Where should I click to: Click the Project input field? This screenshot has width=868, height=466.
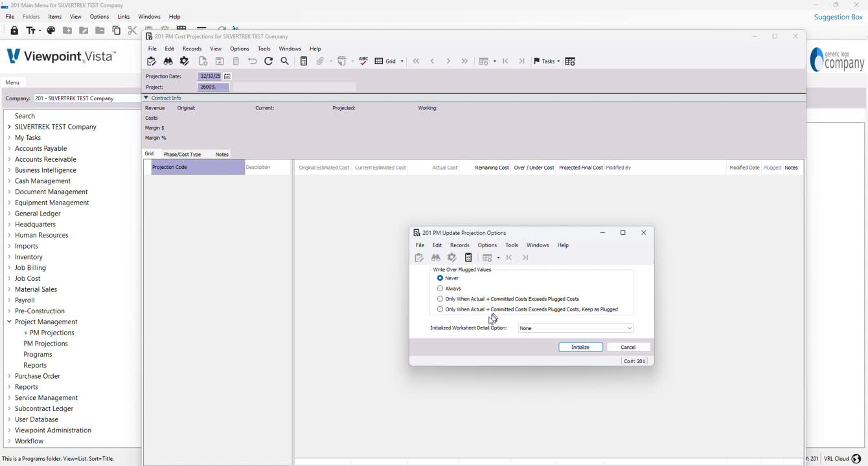[214, 87]
